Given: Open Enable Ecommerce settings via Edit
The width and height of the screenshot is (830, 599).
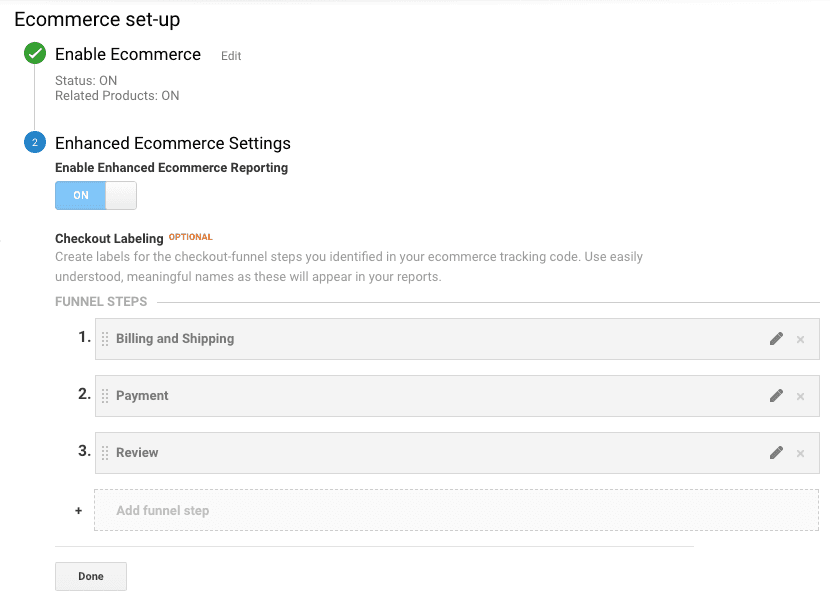Looking at the screenshot, I should tap(231, 56).
